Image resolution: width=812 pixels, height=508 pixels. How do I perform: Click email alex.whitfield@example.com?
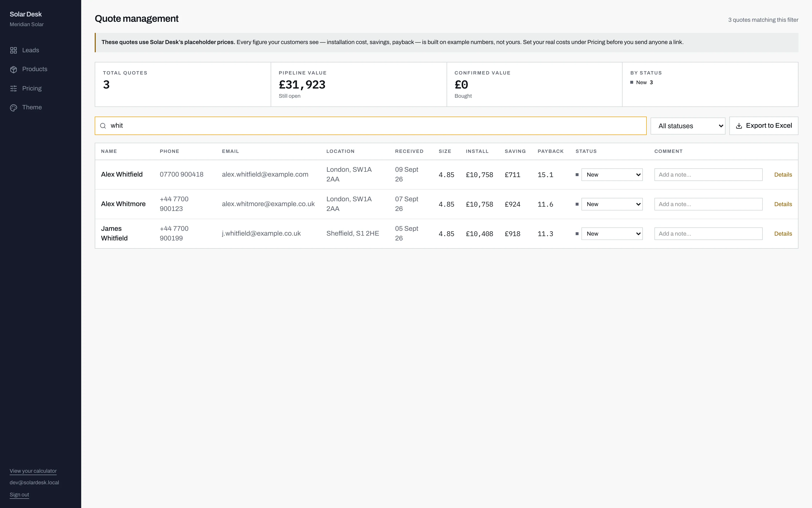tap(265, 174)
